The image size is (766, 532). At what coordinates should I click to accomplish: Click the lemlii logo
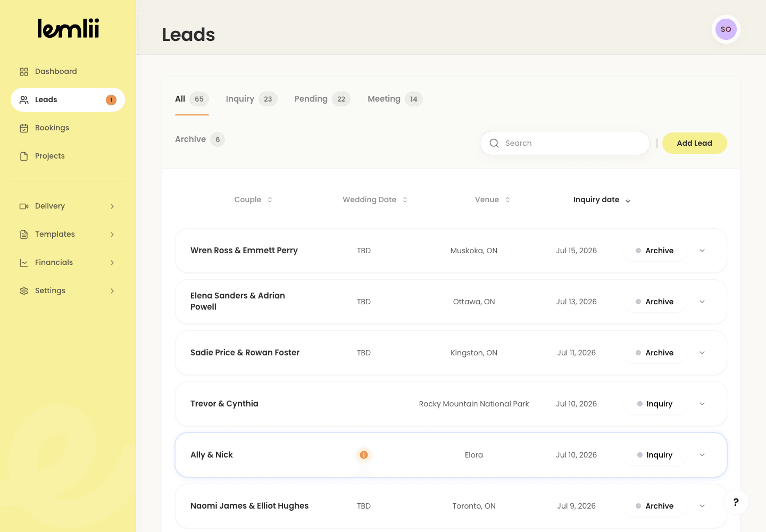(68, 29)
